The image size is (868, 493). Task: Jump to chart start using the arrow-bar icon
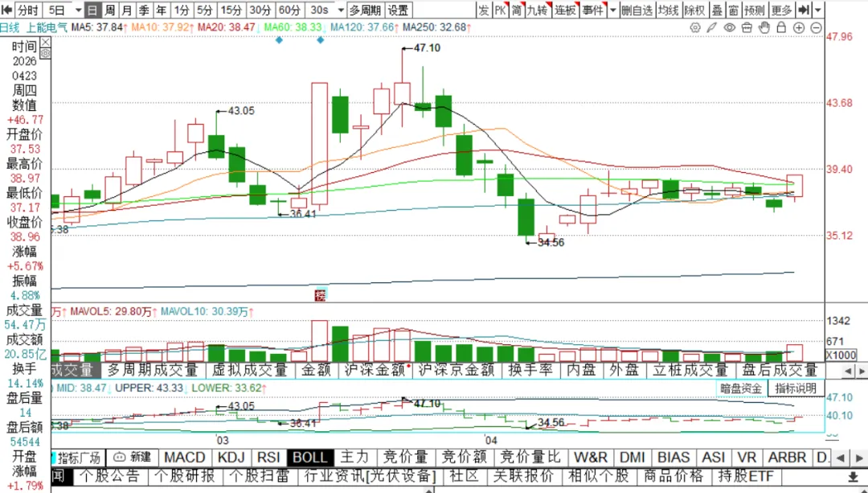click(x=6, y=10)
